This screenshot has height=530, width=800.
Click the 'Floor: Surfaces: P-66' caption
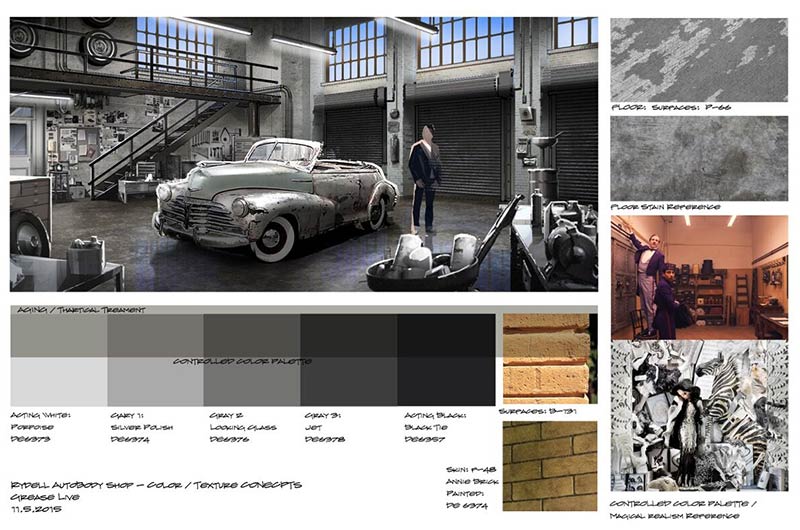671,108
